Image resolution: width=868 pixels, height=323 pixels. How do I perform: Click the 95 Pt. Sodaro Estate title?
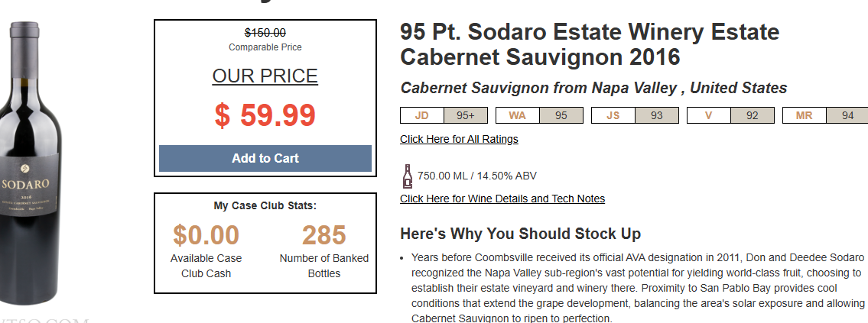589,44
